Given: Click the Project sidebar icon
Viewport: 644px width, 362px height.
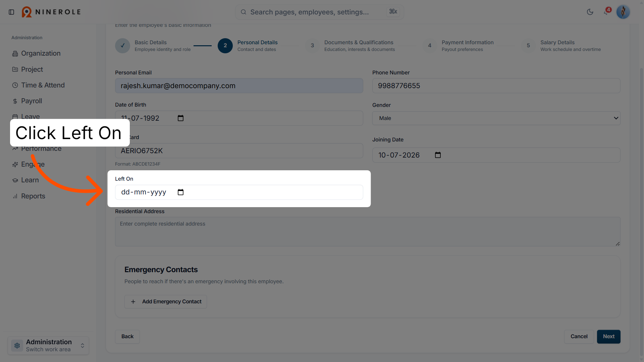Looking at the screenshot, I should [x=15, y=69].
